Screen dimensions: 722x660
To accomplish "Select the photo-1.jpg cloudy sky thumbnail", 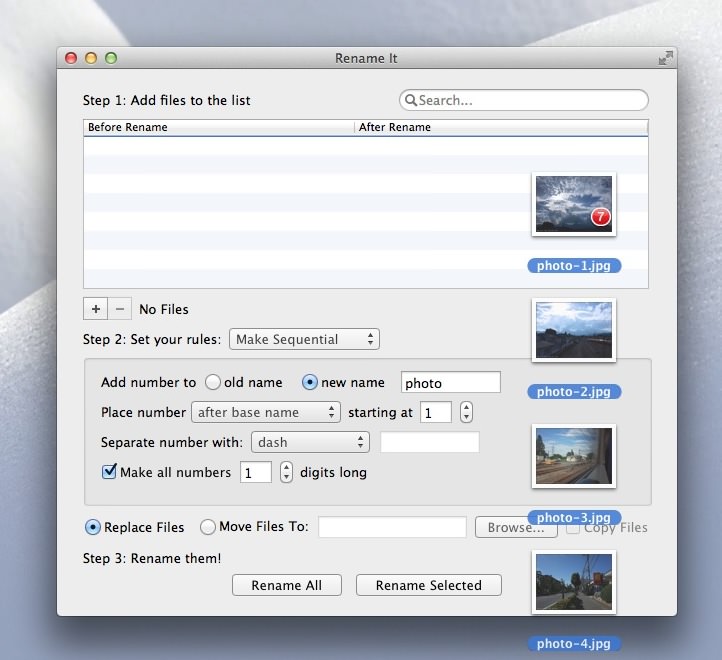I will 574,204.
